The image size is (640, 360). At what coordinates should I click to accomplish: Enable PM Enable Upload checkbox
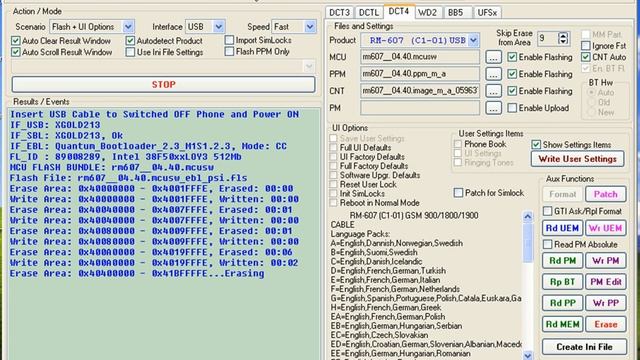[512, 108]
